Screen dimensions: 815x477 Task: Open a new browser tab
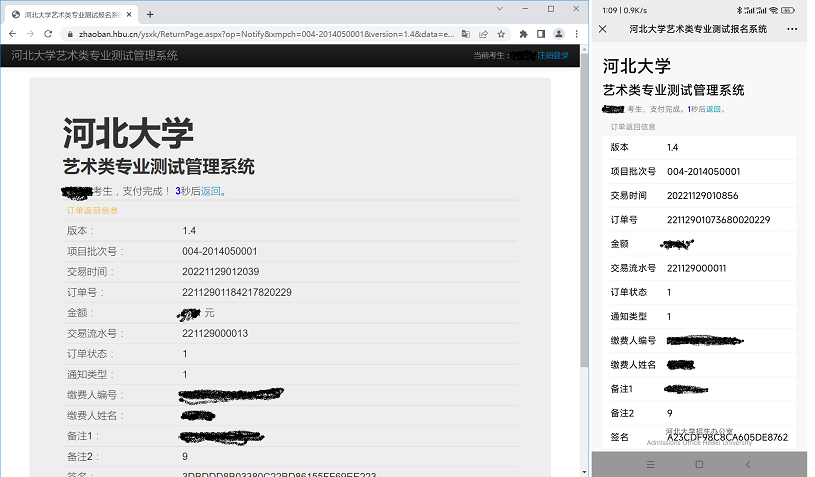(x=150, y=15)
